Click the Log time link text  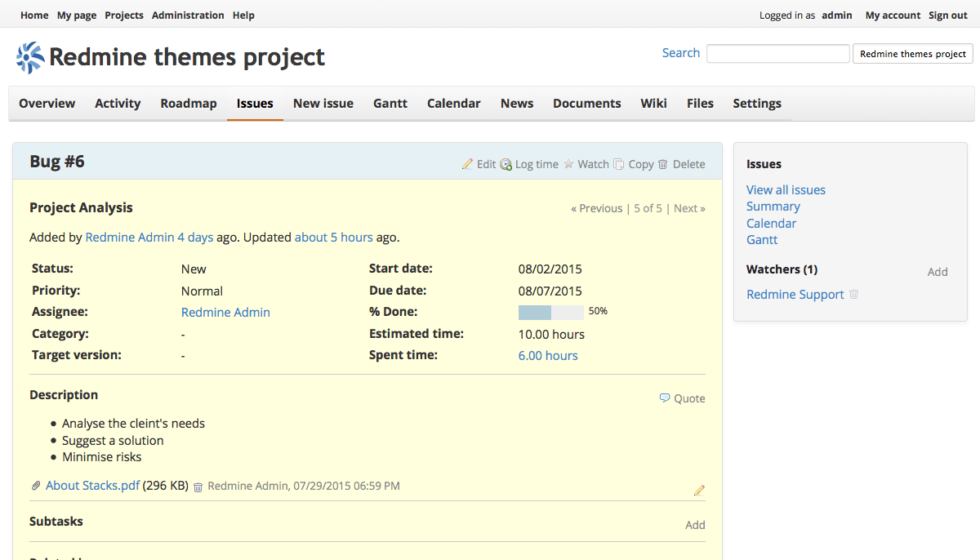click(x=537, y=164)
